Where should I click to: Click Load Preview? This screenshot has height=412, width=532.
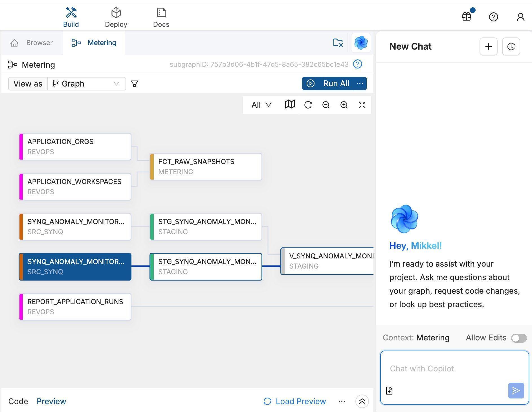(x=294, y=401)
